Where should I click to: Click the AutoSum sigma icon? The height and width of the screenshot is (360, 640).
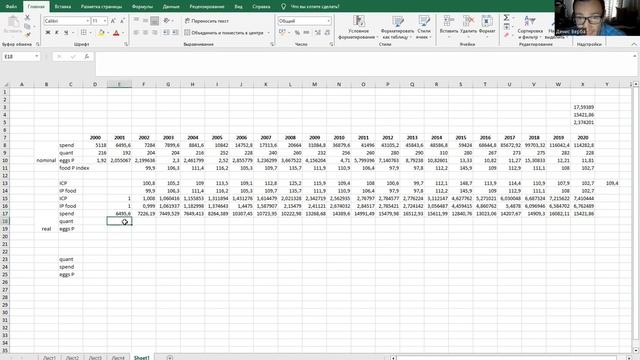pos(507,18)
